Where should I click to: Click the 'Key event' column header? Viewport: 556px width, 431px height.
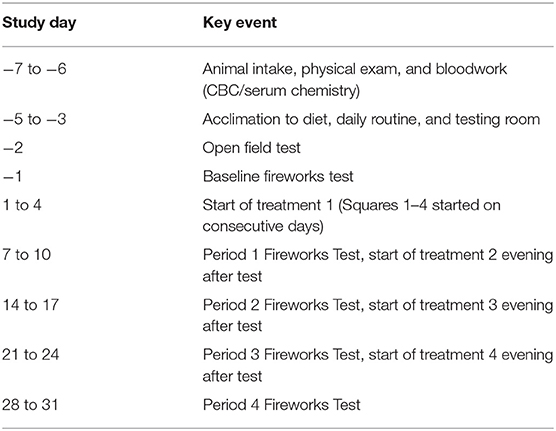click(x=240, y=23)
